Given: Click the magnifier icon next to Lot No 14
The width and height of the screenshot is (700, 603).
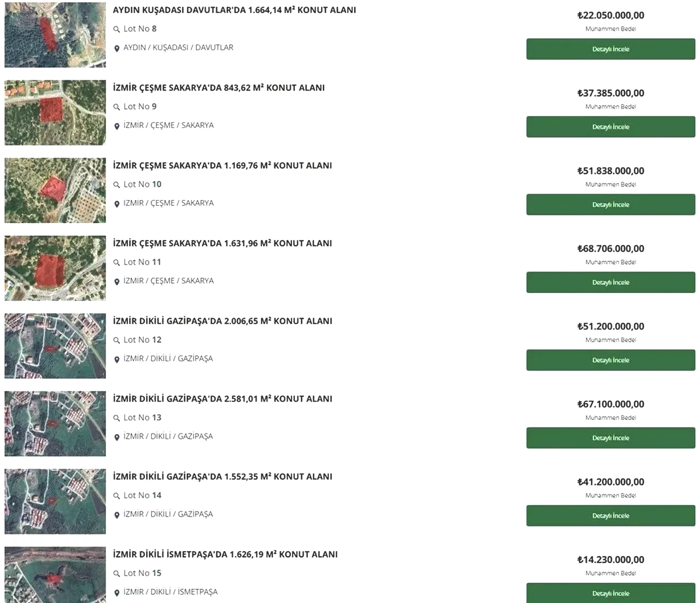Looking at the screenshot, I should tap(116, 496).
